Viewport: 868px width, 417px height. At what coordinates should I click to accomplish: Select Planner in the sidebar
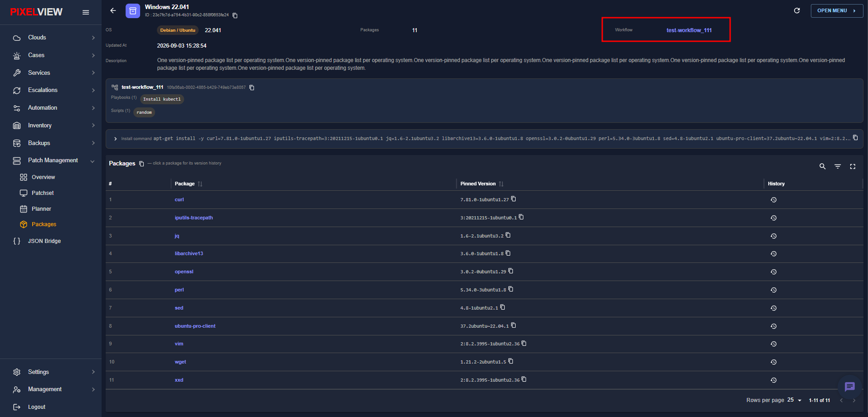41,209
